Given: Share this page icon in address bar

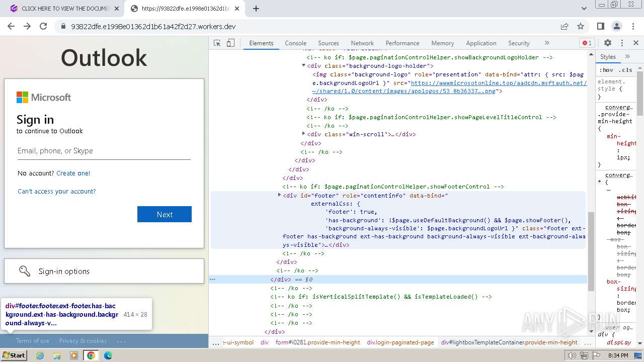Looking at the screenshot, I should click(x=565, y=27).
